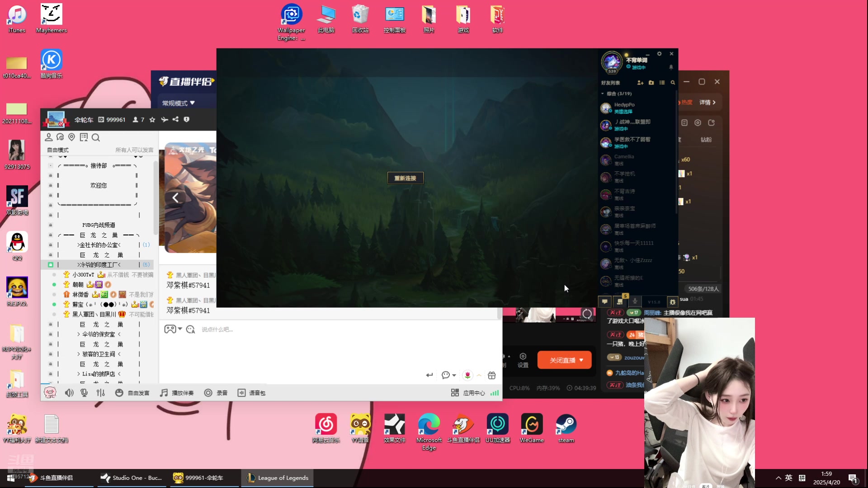Open the system tray overflow caret
The height and width of the screenshot is (488, 868).
click(x=778, y=478)
